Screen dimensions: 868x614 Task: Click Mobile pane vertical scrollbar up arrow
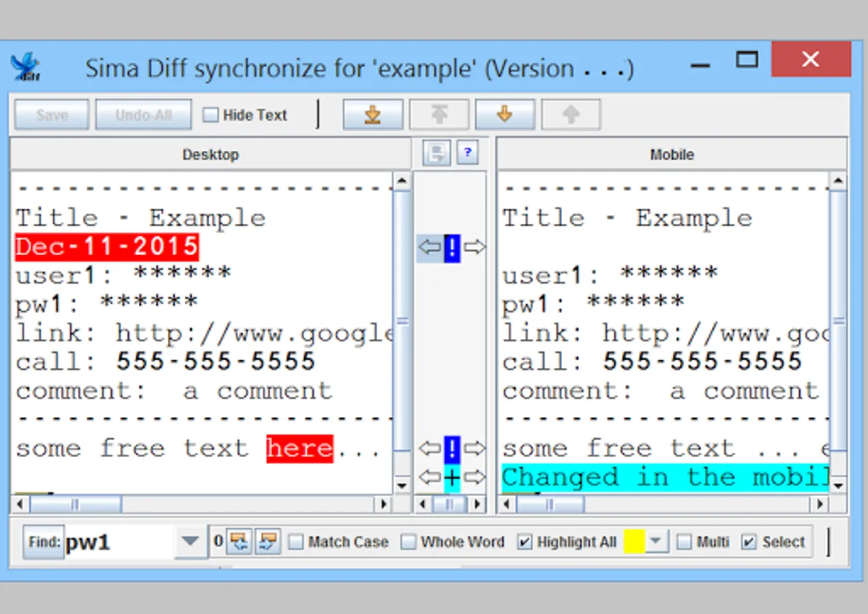pyautogui.click(x=838, y=181)
